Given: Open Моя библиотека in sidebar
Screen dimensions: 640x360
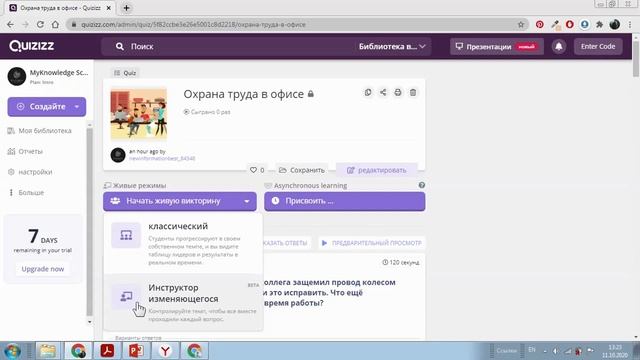Looking at the screenshot, I should pyautogui.click(x=40, y=131).
